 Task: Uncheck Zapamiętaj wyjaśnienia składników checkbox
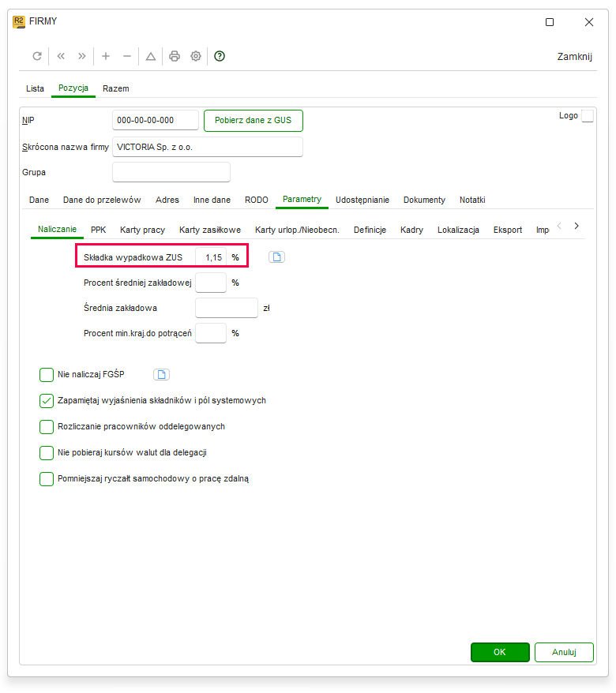(x=47, y=401)
